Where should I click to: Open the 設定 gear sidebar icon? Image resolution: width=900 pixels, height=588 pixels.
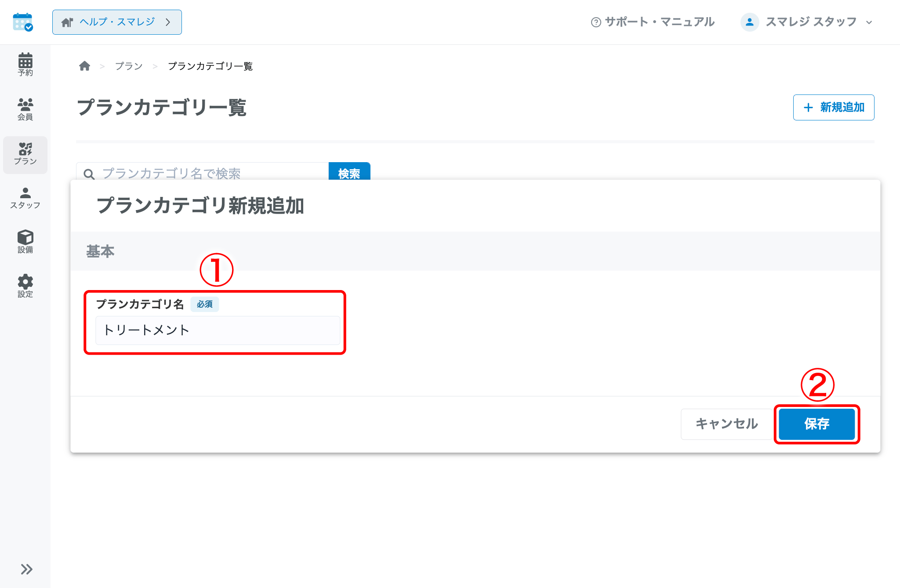(25, 286)
